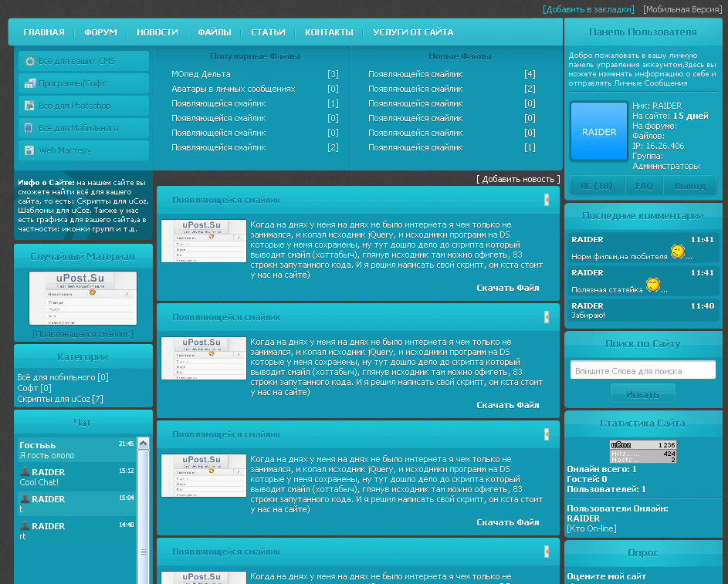This screenshot has height=584, width=728.
Task: Click the gear icon beside Всё для ваших CMS
Action: click(29, 61)
